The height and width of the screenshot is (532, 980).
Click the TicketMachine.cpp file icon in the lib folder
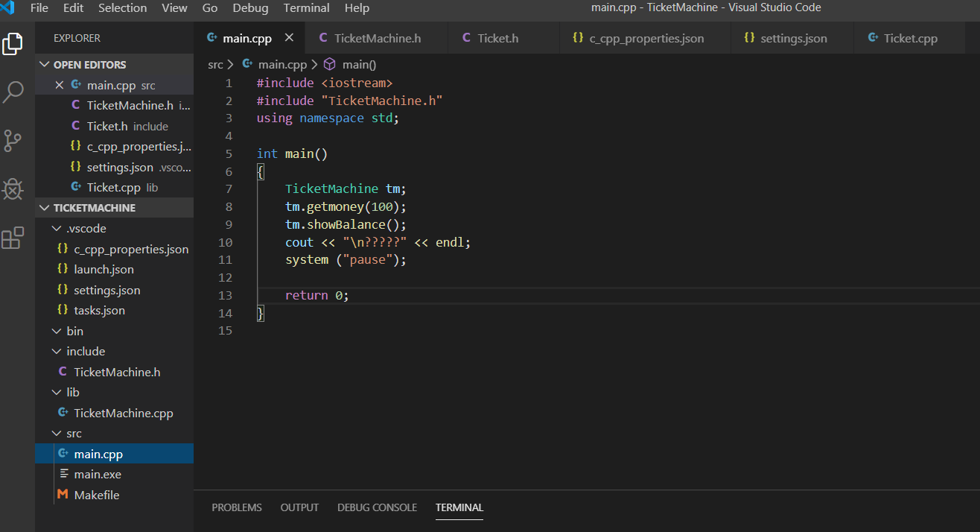[63, 413]
